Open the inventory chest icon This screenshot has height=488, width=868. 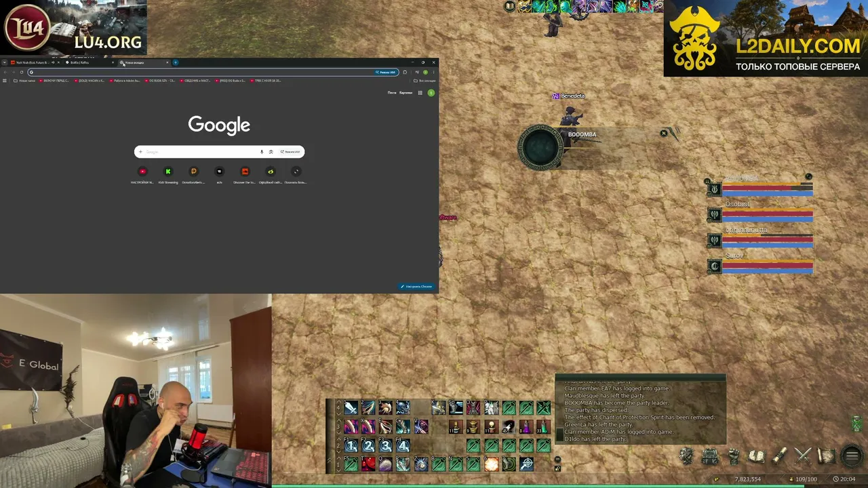[x=710, y=456]
